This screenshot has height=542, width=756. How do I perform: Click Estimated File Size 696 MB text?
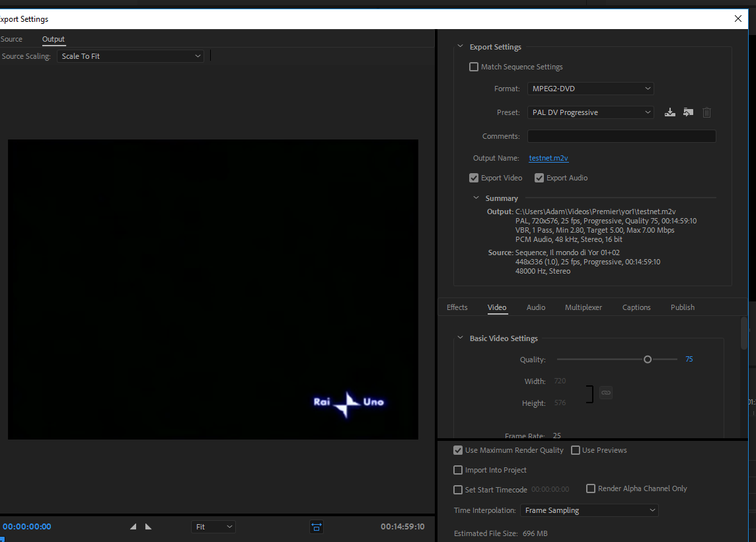point(500,533)
